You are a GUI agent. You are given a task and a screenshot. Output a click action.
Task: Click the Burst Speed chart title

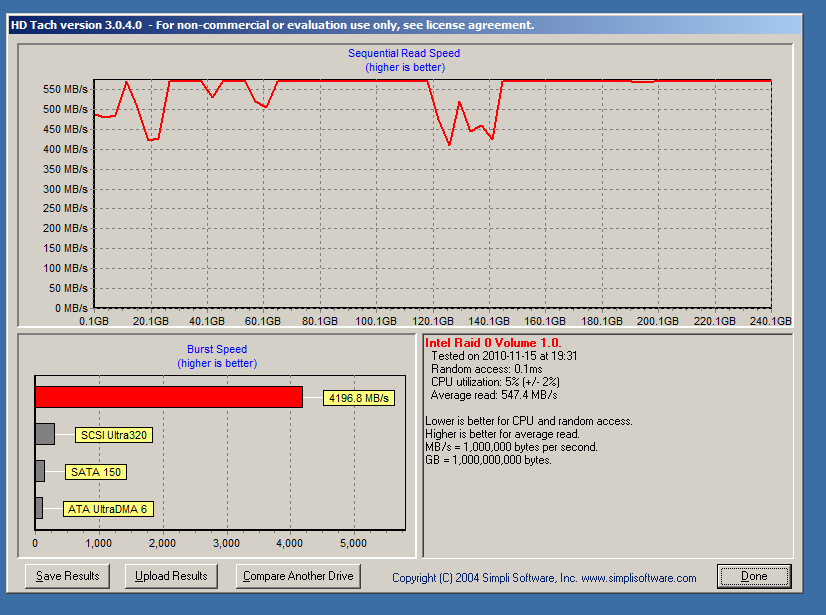(217, 349)
